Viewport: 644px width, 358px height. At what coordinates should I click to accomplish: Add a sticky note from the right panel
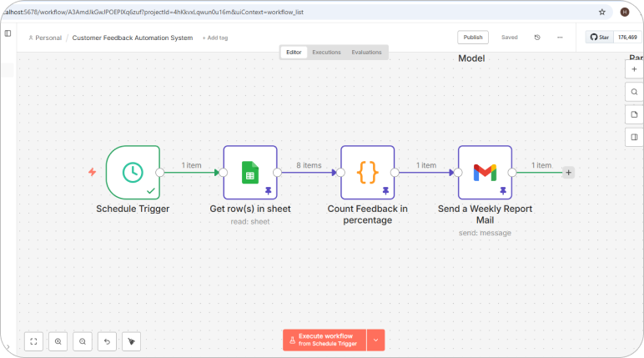[x=634, y=114]
